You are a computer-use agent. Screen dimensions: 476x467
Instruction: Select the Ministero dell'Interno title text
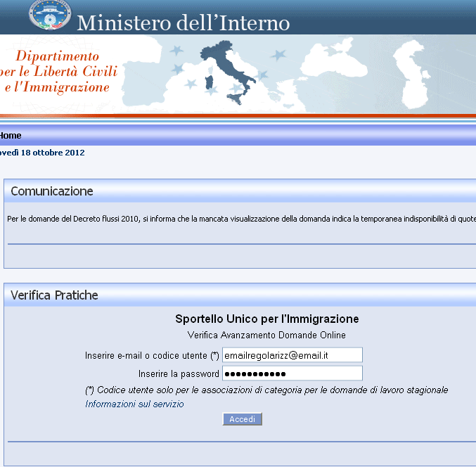point(184,23)
